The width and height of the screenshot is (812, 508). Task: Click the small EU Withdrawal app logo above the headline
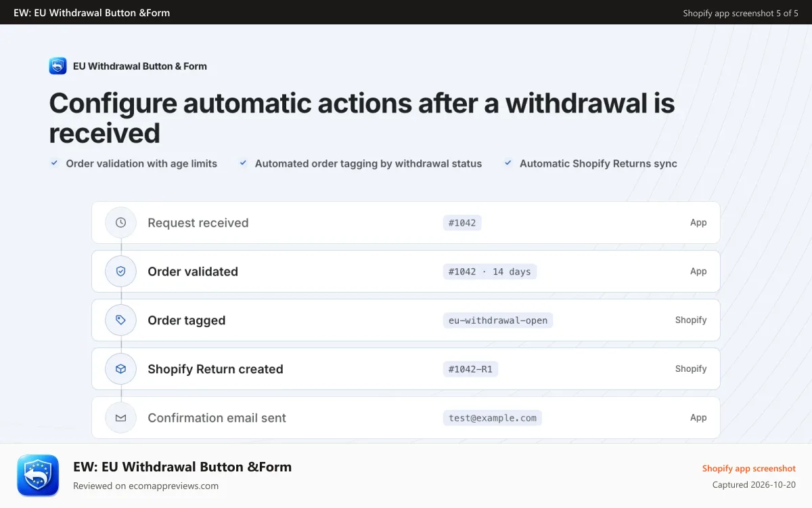click(x=58, y=66)
